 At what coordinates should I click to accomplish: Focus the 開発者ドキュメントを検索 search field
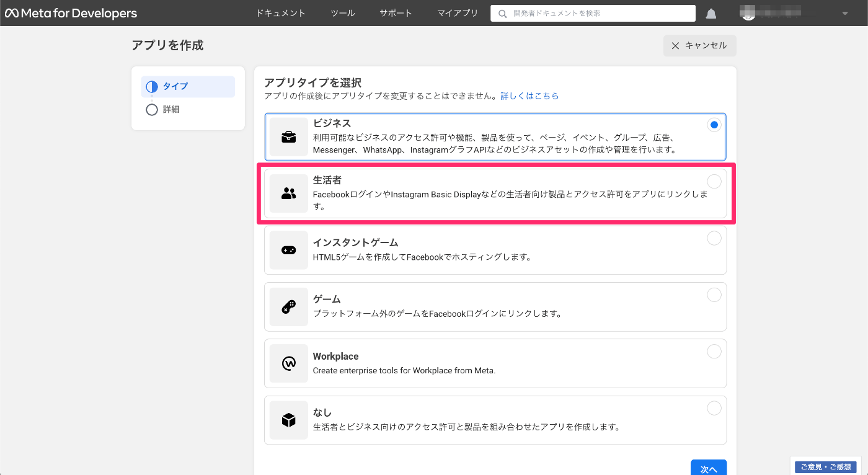click(x=593, y=13)
